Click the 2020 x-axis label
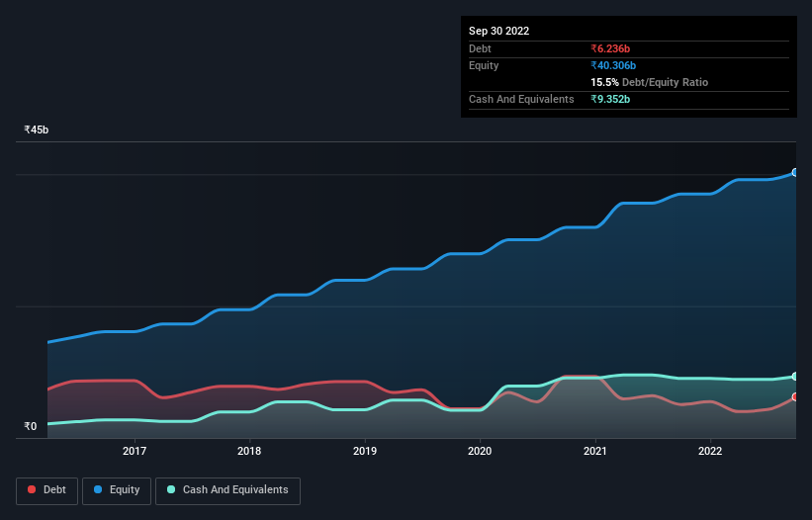 (480, 451)
